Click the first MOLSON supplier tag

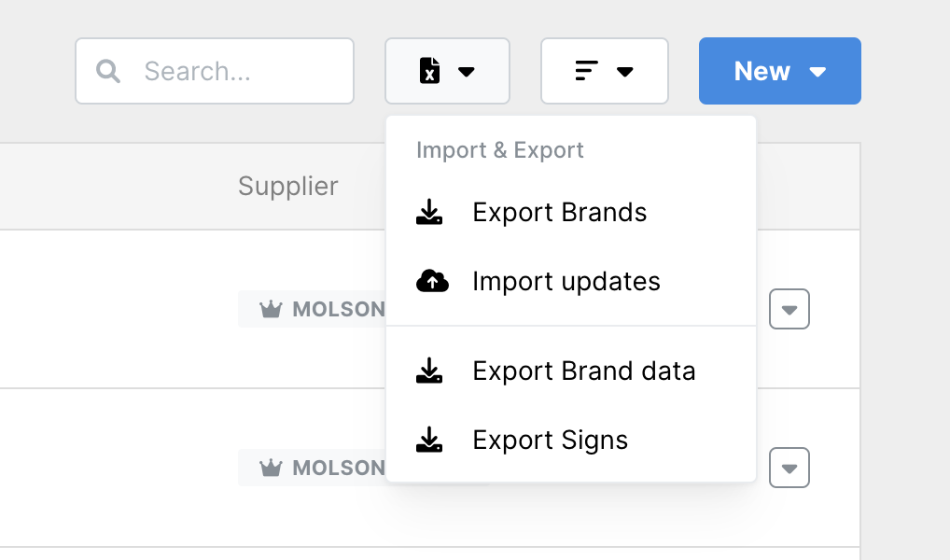[312, 309]
